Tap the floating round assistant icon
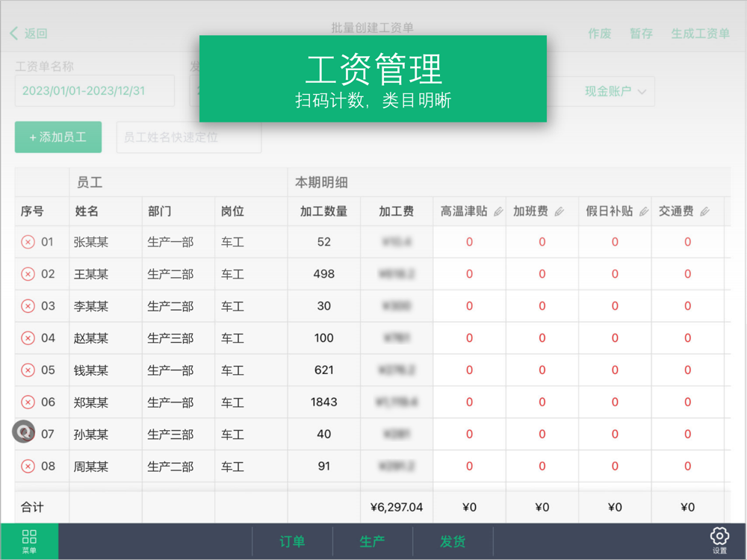Viewport: 747px width, 560px height. (23, 432)
